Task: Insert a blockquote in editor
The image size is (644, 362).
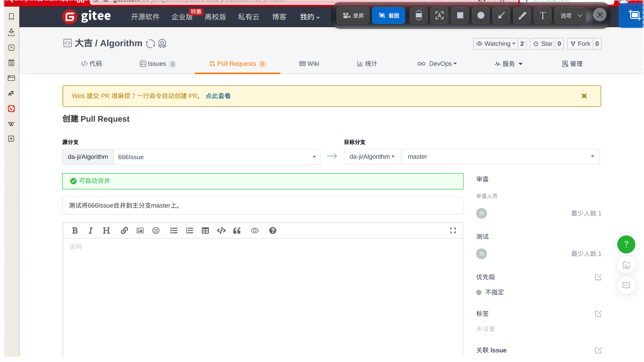Action: click(237, 230)
